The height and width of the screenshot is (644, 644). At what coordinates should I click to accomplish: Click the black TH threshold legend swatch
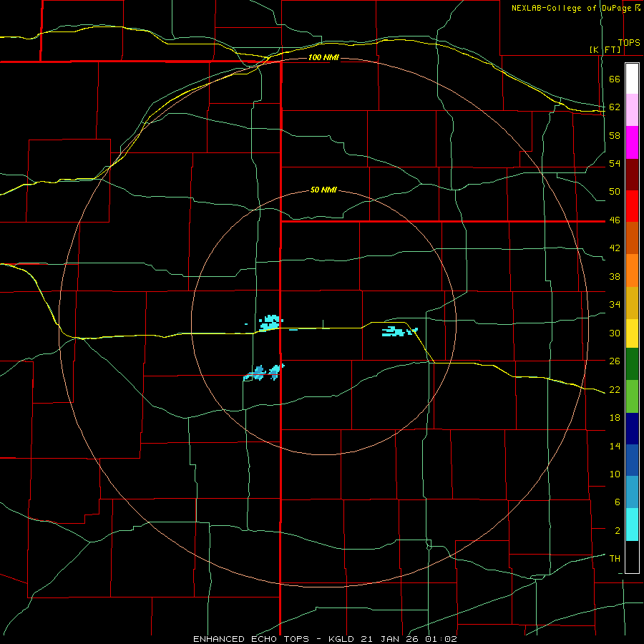coord(632,557)
